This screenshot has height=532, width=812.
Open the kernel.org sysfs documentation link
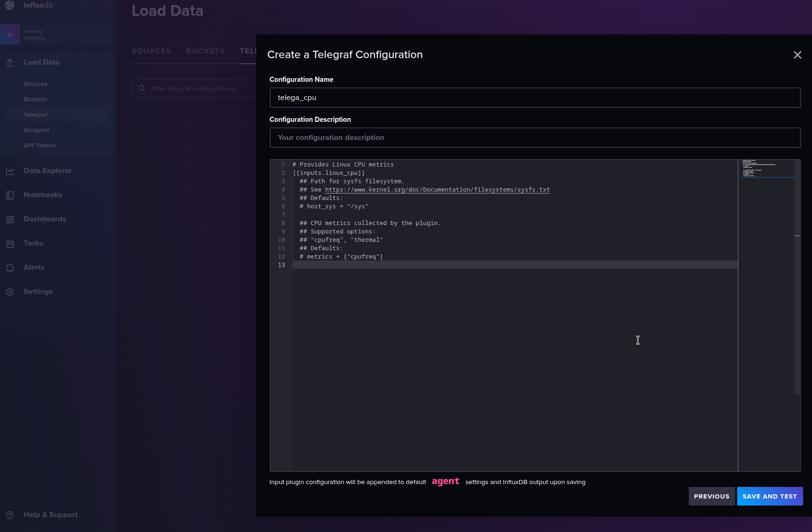pyautogui.click(x=437, y=190)
